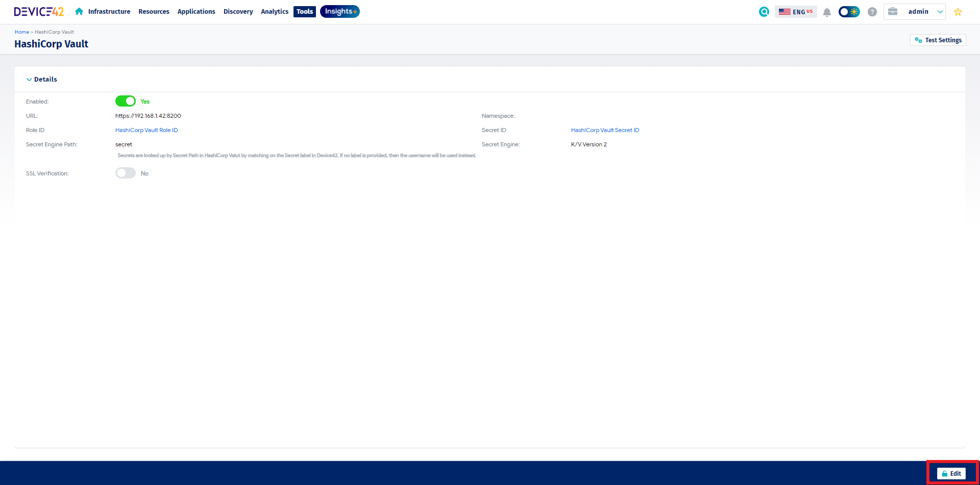This screenshot has width=980, height=485.
Task: Click the US flag language icon
Action: 785,12
